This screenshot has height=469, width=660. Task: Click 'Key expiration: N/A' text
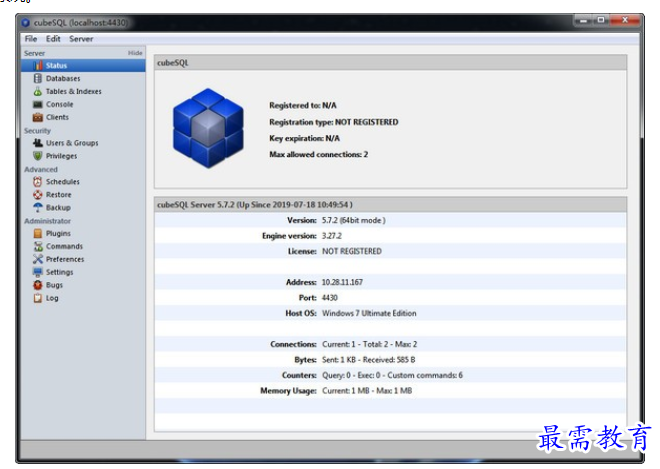pyautogui.click(x=304, y=138)
